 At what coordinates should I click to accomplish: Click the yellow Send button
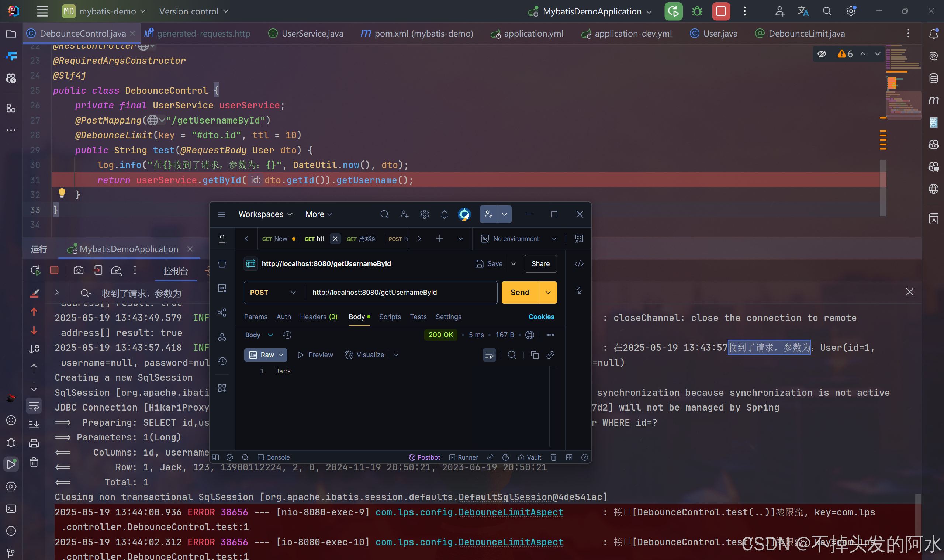point(520,293)
